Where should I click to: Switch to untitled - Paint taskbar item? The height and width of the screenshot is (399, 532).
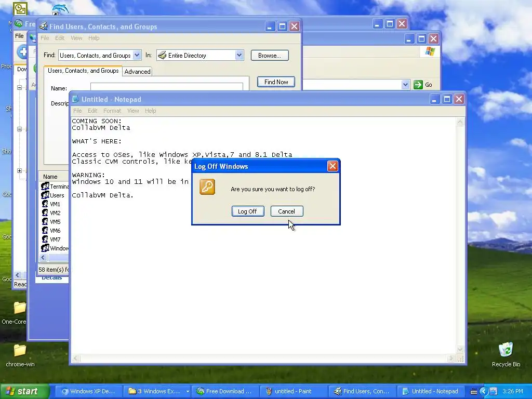point(293,391)
